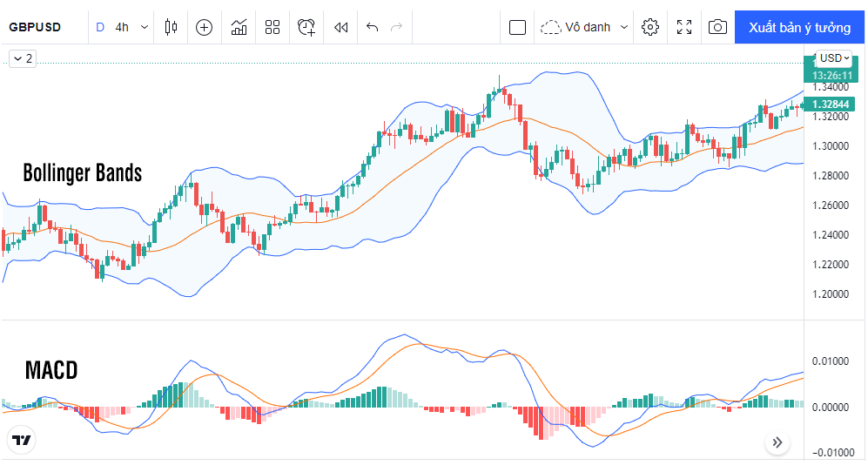Expand the Vô danh layout dropdown arrow
The width and height of the screenshot is (868, 472).
pyautogui.click(x=624, y=27)
